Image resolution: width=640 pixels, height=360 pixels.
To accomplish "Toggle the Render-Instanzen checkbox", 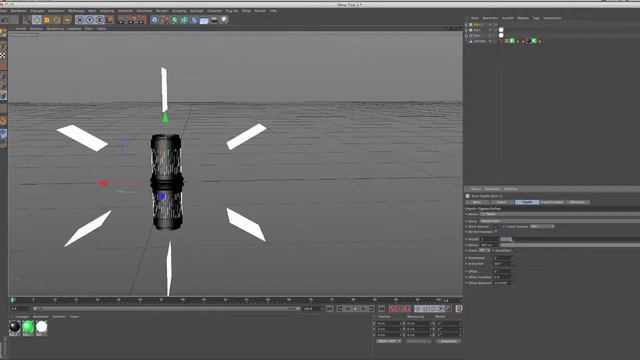I will pos(496,232).
